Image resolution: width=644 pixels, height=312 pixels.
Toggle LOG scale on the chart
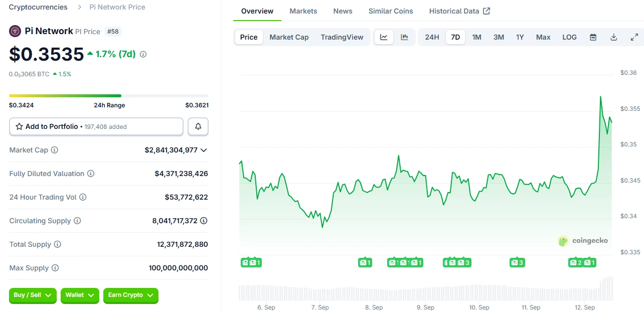(x=569, y=37)
